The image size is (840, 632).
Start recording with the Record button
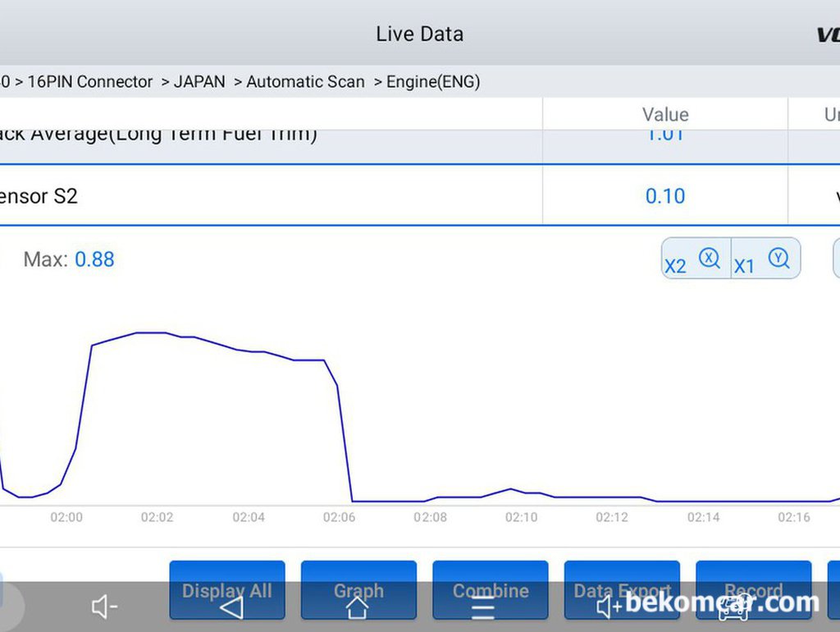754,589
